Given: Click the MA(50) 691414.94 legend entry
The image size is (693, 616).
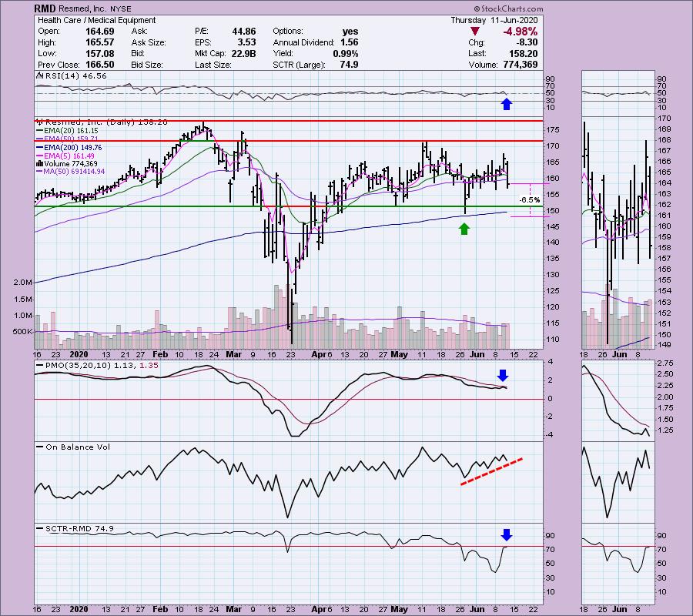Looking at the screenshot, I should coord(71,172).
